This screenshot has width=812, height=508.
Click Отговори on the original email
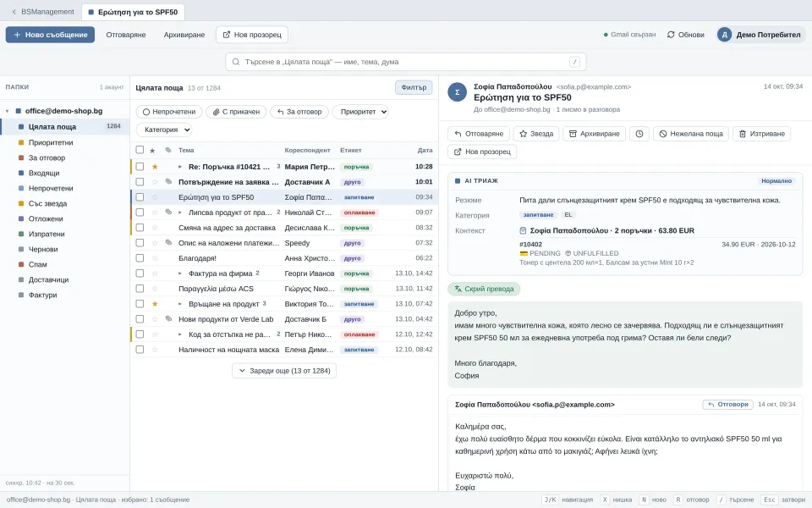tap(727, 405)
